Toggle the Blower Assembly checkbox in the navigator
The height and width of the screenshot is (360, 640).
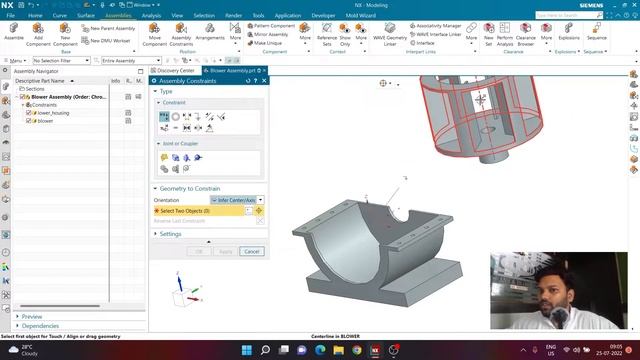pos(22,97)
